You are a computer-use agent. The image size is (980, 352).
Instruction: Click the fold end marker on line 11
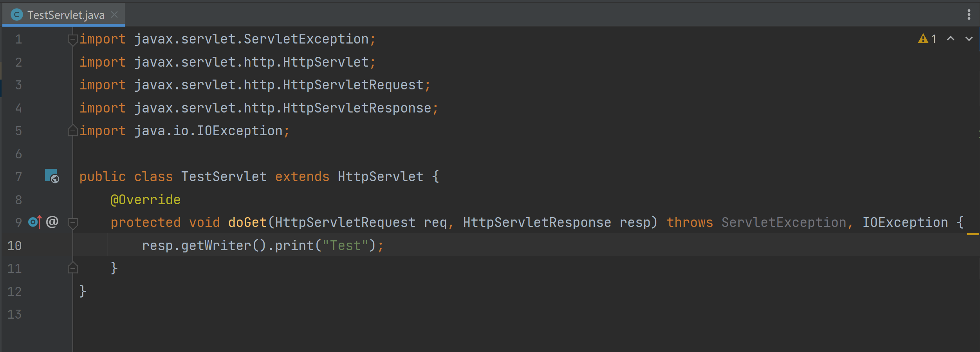pos(72,269)
